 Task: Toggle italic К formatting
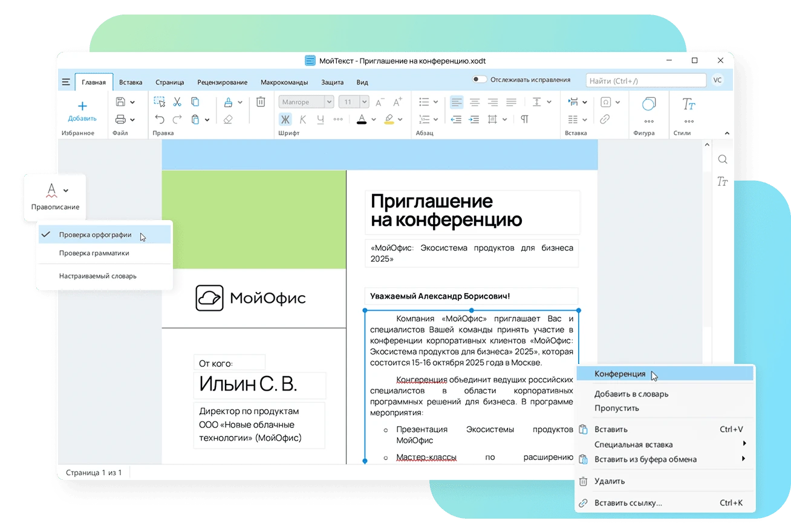(303, 120)
